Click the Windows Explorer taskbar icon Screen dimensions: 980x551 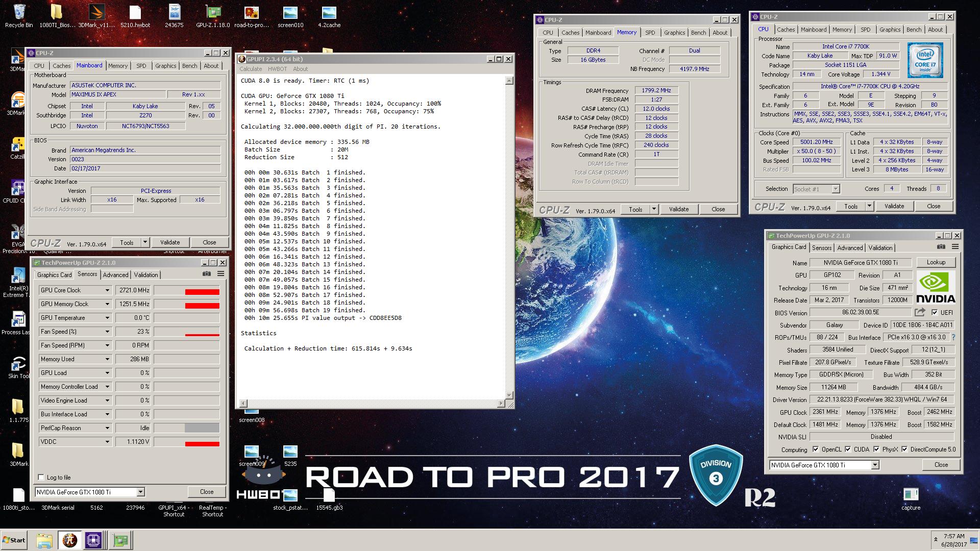[44, 540]
